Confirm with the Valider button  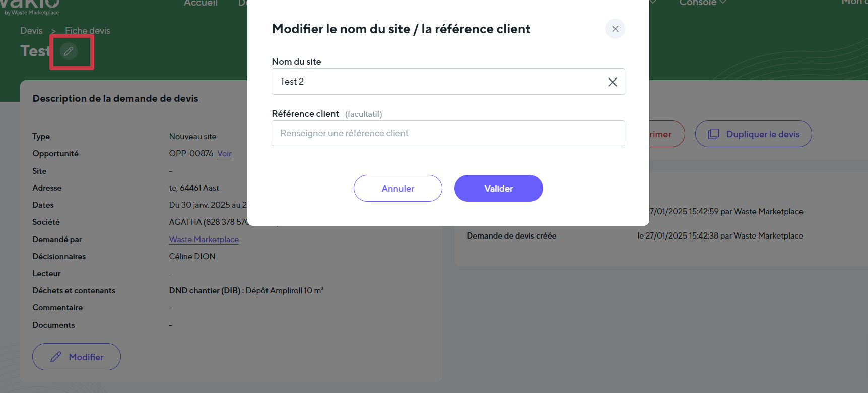(x=498, y=188)
